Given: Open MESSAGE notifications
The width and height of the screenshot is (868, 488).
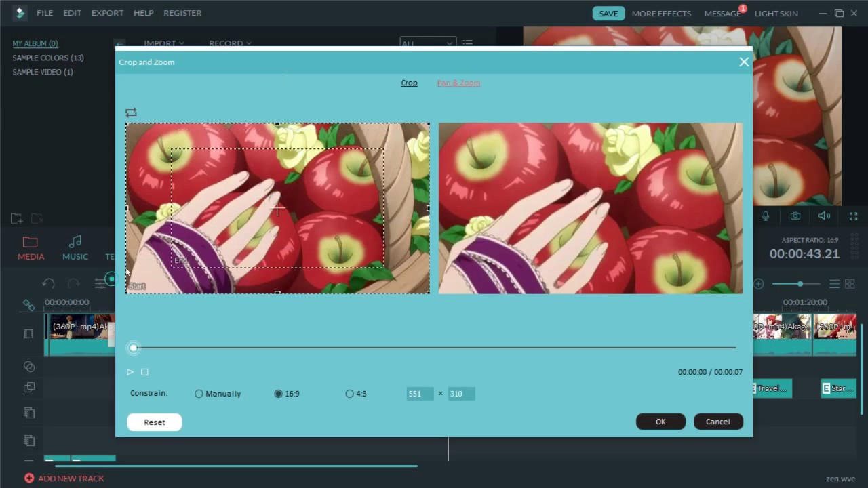Looking at the screenshot, I should coord(722,14).
